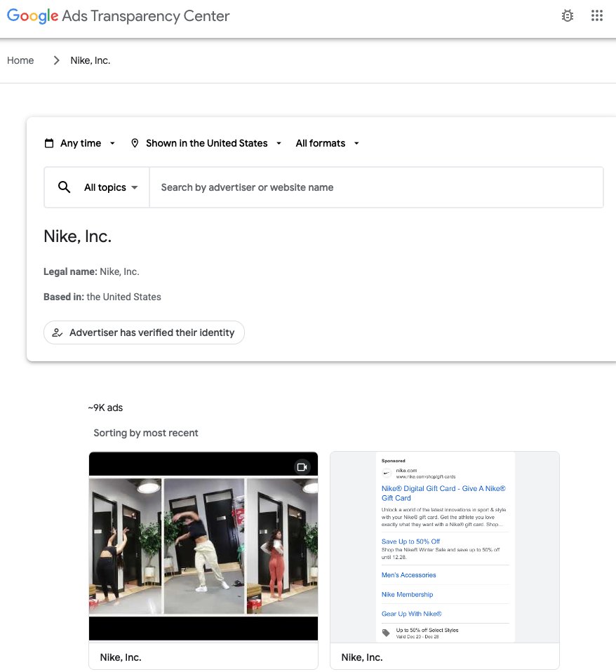Open the Shown in the United States dropdown
The height and width of the screenshot is (672, 616).
pos(206,143)
